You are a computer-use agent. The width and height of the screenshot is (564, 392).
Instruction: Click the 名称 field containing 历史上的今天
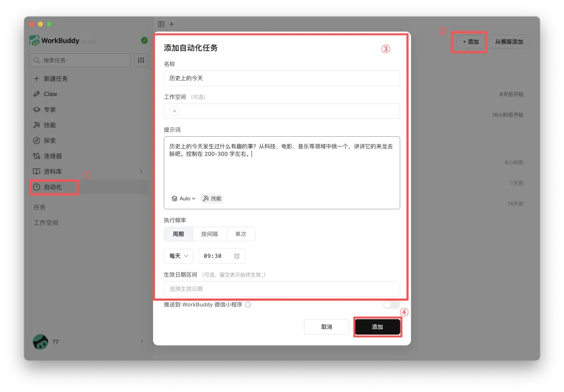pos(282,78)
